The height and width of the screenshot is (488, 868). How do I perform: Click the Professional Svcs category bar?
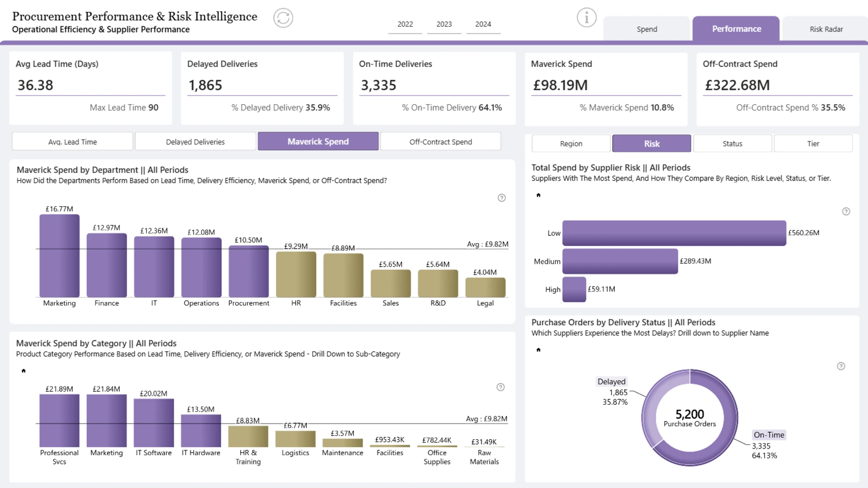pos(59,421)
